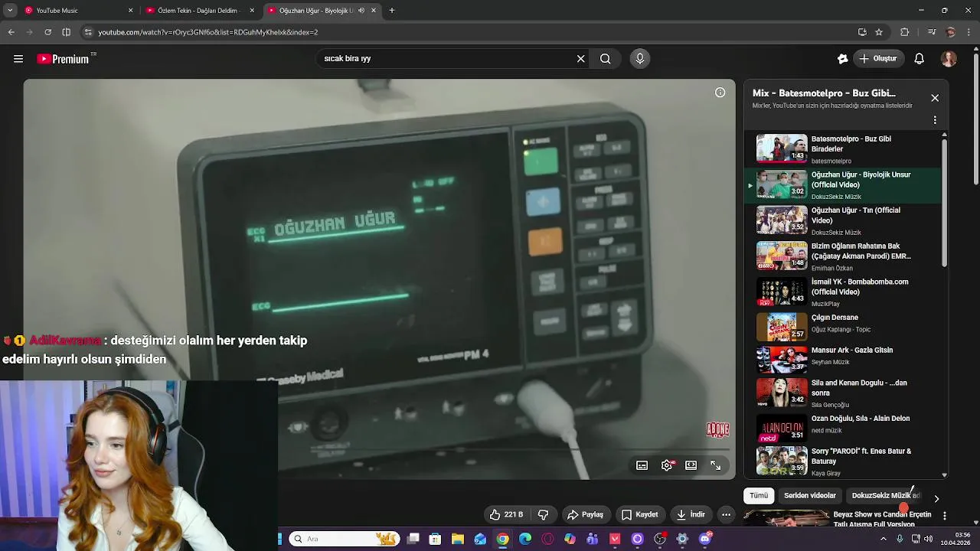This screenshot has width=980, height=551.
Task: Open File Explorer from taskbar
Action: pos(457,540)
